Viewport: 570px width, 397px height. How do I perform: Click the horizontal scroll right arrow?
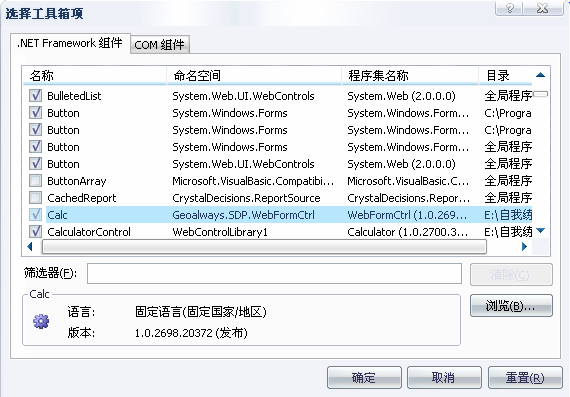[524, 246]
